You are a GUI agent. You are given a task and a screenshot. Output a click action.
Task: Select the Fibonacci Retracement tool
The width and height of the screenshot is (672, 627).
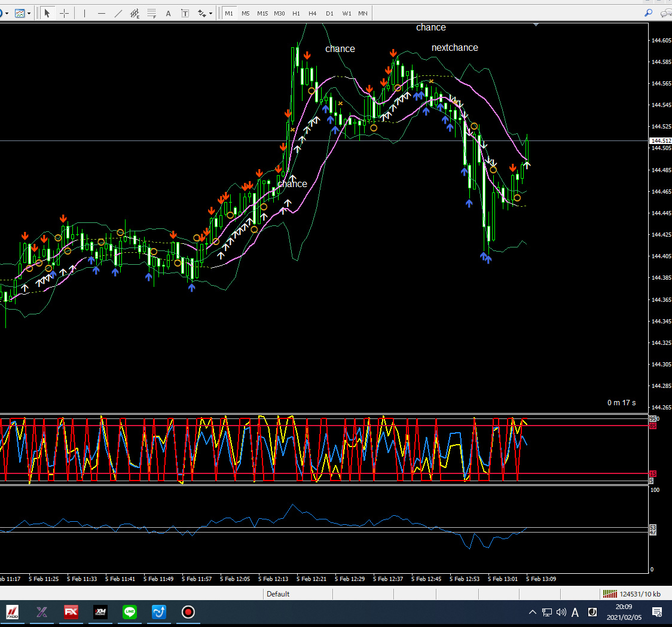[152, 13]
